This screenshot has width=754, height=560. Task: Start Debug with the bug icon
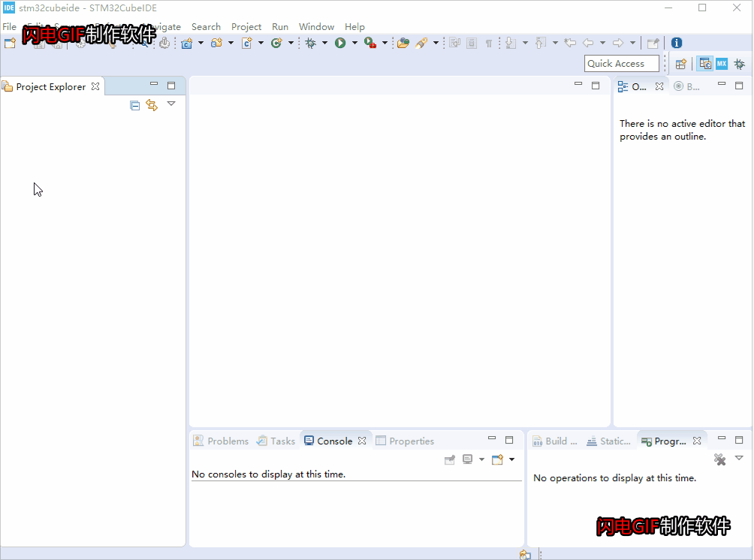(311, 44)
